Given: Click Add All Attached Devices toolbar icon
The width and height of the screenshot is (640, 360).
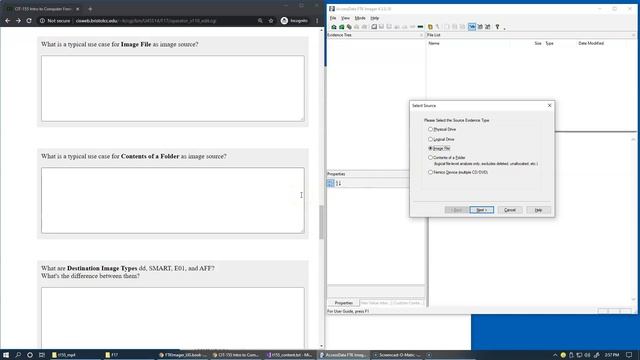Looking at the screenshot, I should [342, 27].
